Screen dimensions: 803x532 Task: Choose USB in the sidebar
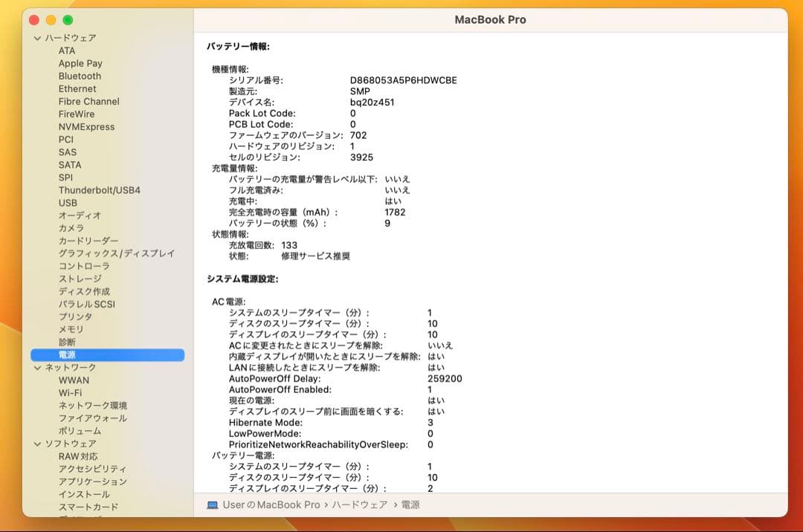click(68, 203)
